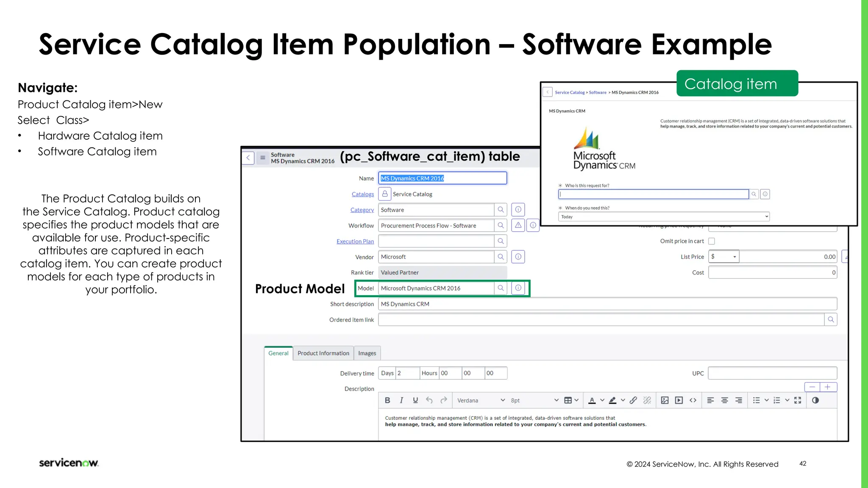Open the Product Information tab
Image resolution: width=868 pixels, height=488 pixels.
(323, 353)
